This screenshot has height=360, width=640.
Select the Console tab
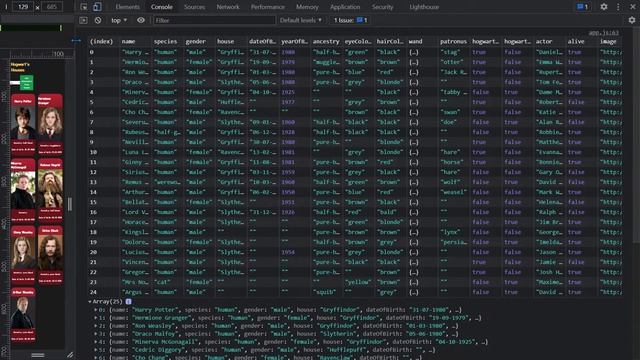click(162, 7)
